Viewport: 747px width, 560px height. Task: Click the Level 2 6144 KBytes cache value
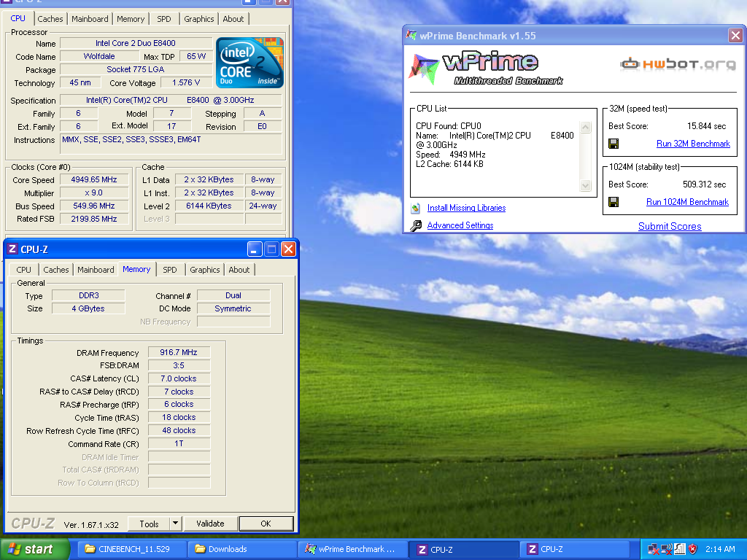coord(209,206)
